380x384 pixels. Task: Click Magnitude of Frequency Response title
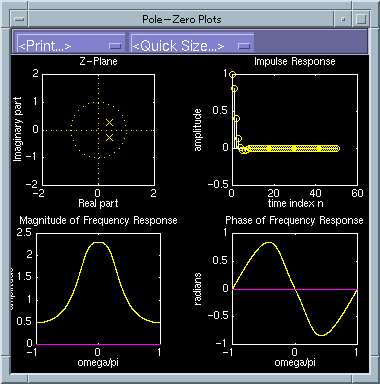click(x=98, y=220)
